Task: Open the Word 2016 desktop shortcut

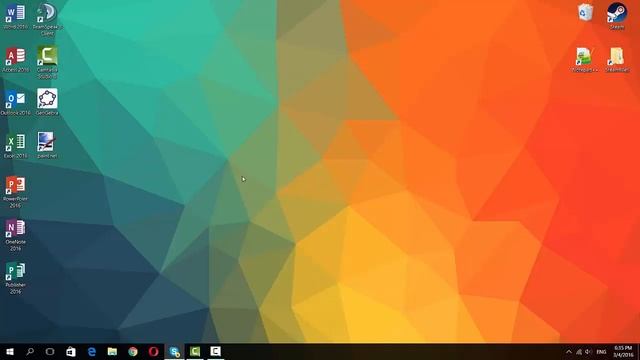Action: (16, 16)
